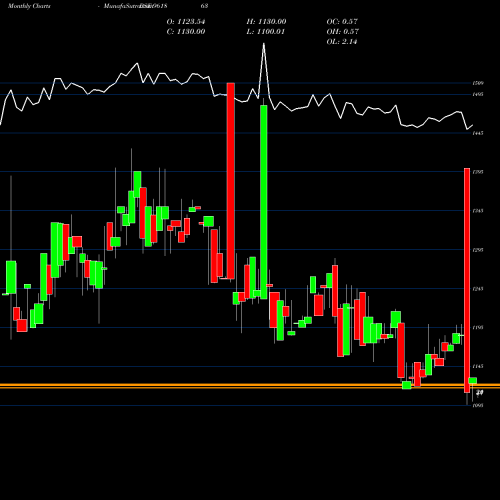
Task: Click the orange horizontal price line
Action: [250, 386]
